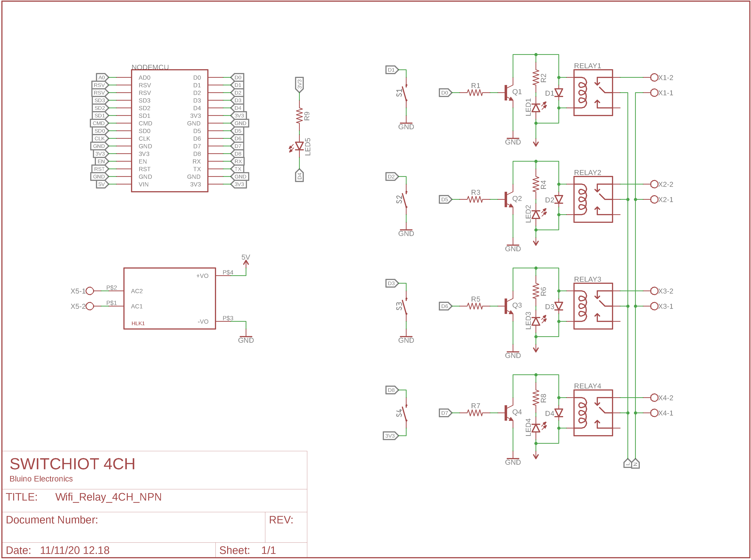Click the A0 label on NODEMCU left side
This screenshot has height=560, width=751.
point(102,77)
